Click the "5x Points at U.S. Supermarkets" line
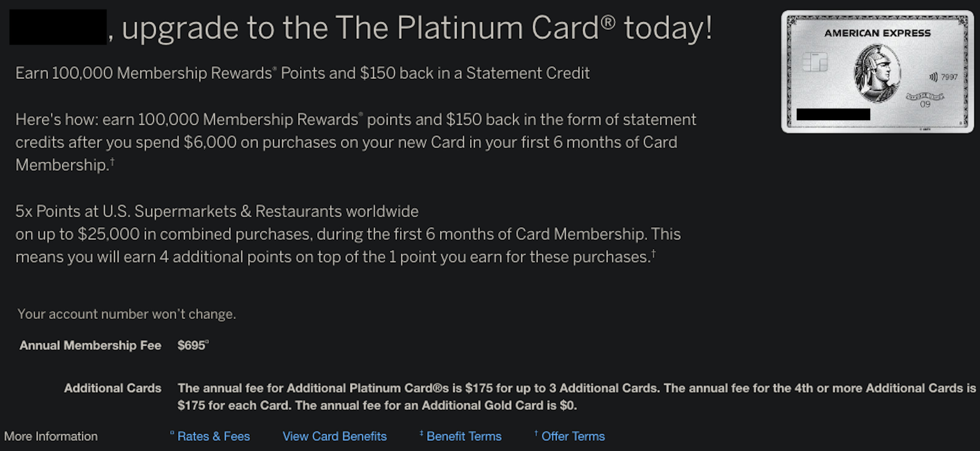The image size is (980, 451). 217,212
